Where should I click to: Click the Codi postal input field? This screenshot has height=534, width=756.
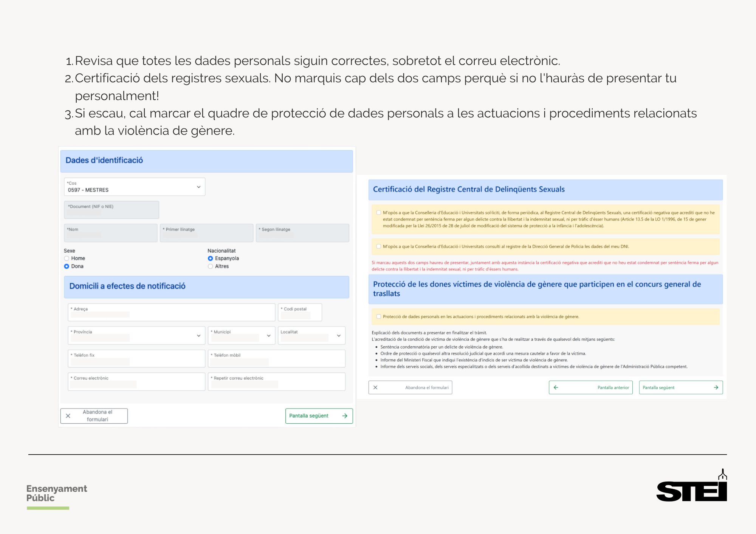300,312
